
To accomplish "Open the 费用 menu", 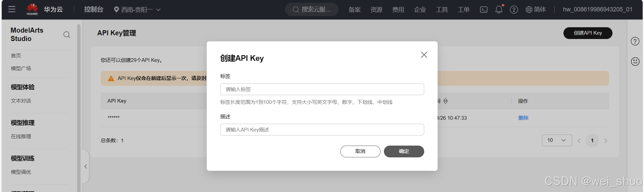I will (x=398, y=10).
